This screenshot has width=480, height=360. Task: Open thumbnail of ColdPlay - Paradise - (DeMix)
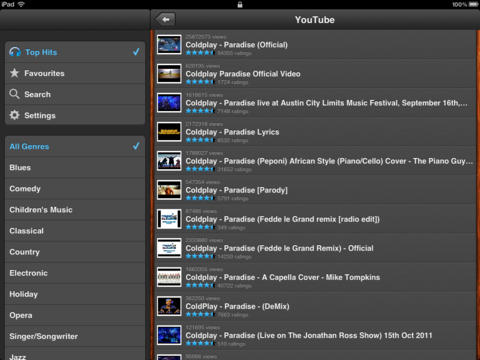[169, 306]
